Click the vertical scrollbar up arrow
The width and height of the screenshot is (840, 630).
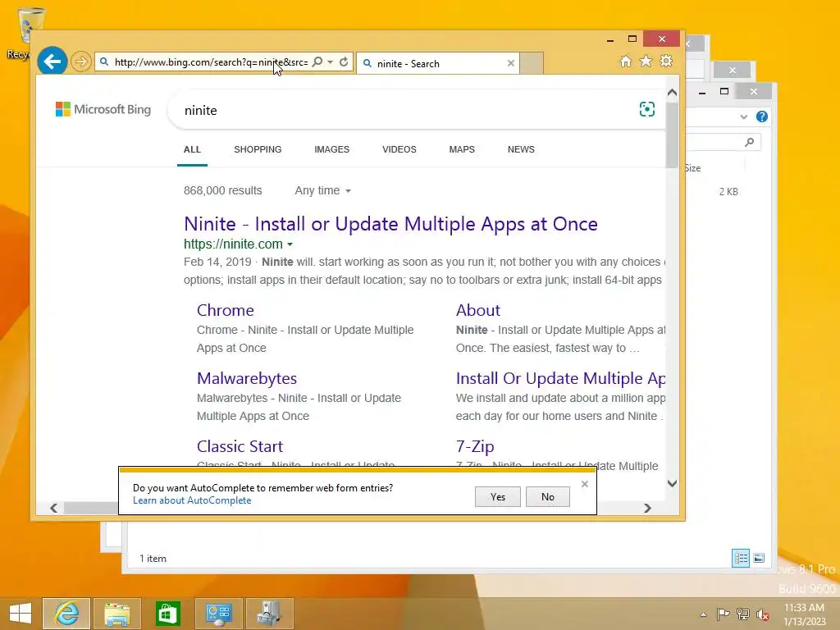pyautogui.click(x=673, y=93)
